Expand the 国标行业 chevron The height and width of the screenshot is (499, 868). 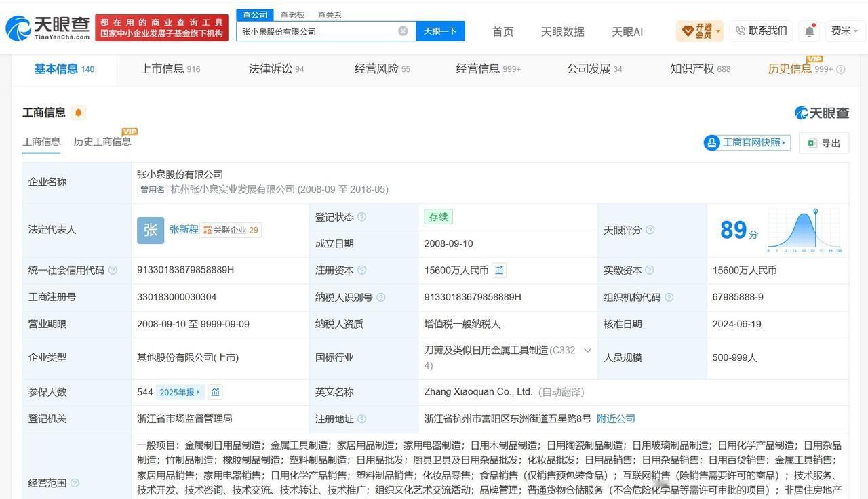(x=587, y=351)
